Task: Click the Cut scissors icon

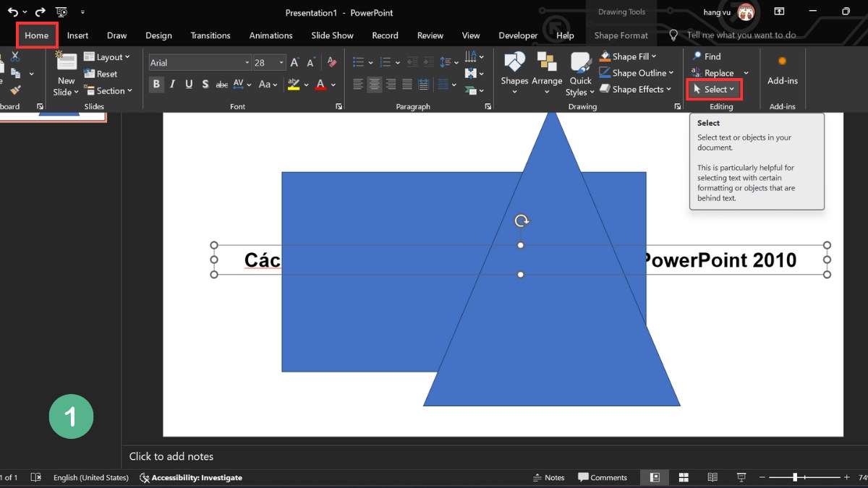Action: (x=15, y=56)
